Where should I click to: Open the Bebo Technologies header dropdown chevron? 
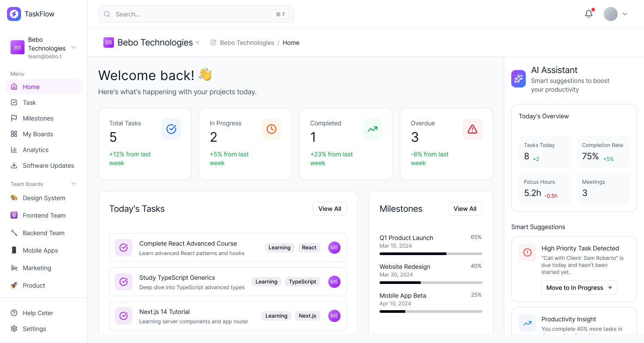click(x=197, y=42)
